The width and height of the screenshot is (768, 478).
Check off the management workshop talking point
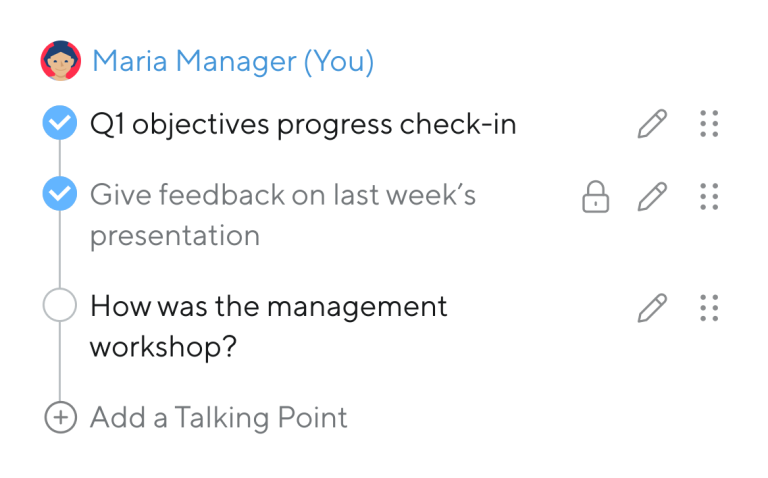(60, 305)
